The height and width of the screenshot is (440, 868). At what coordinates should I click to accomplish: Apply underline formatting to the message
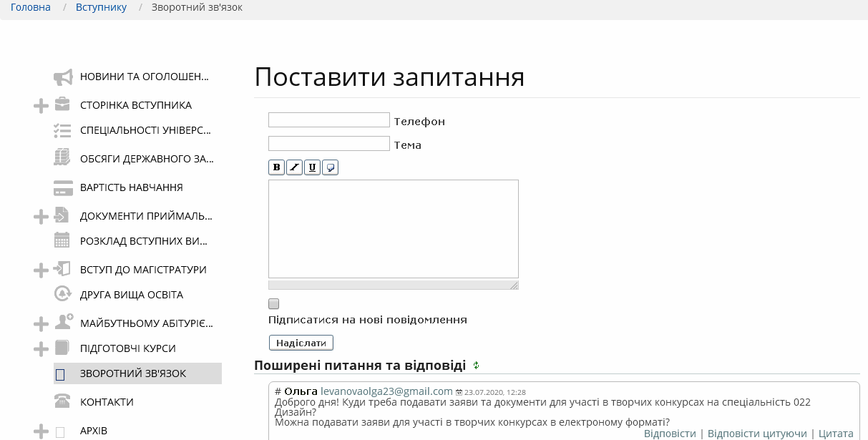(x=312, y=167)
